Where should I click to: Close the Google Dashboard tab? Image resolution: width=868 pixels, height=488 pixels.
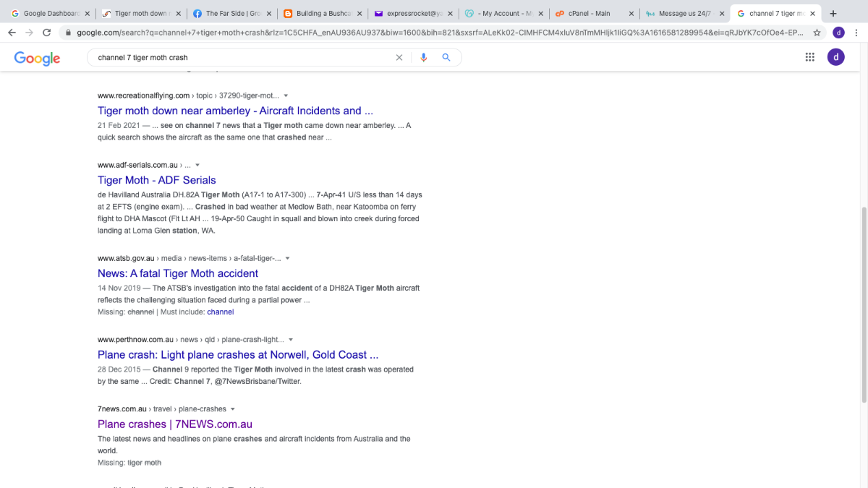tap(87, 14)
